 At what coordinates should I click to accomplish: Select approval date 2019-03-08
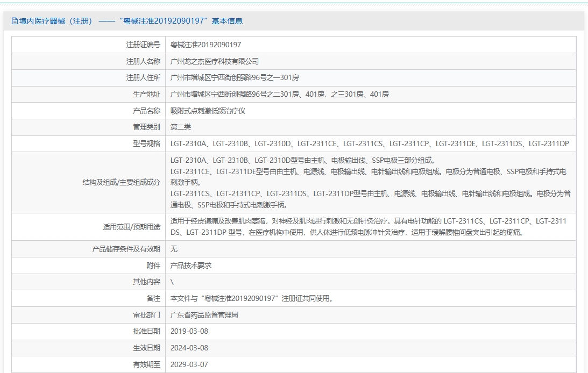pos(189,332)
